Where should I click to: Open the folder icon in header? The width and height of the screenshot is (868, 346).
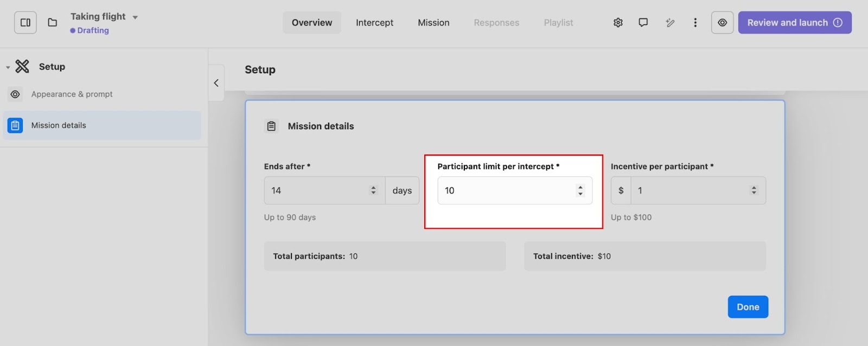click(53, 23)
